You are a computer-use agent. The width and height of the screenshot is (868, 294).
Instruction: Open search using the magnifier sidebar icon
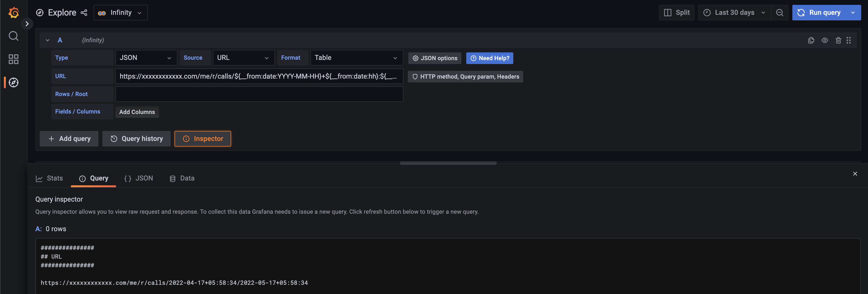click(x=14, y=36)
